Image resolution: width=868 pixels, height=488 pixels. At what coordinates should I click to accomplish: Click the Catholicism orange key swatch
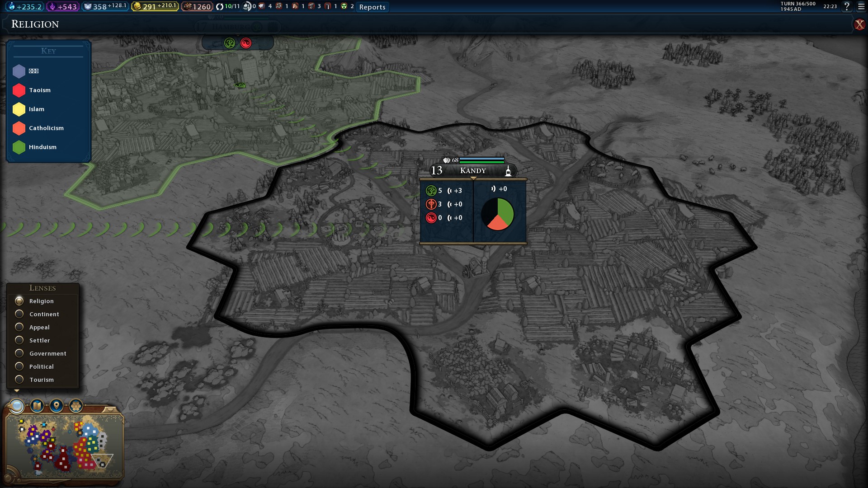[19, 128]
